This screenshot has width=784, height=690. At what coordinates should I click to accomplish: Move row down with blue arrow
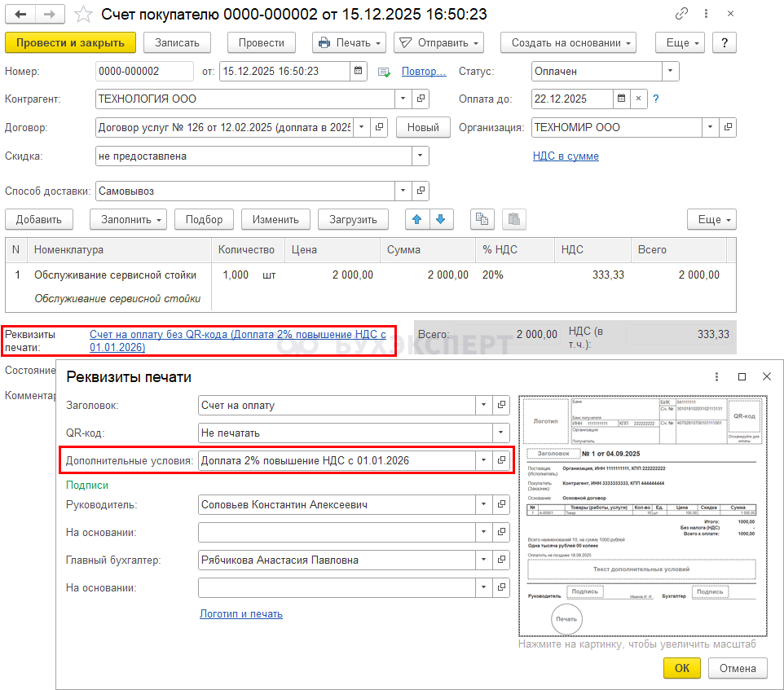click(441, 219)
